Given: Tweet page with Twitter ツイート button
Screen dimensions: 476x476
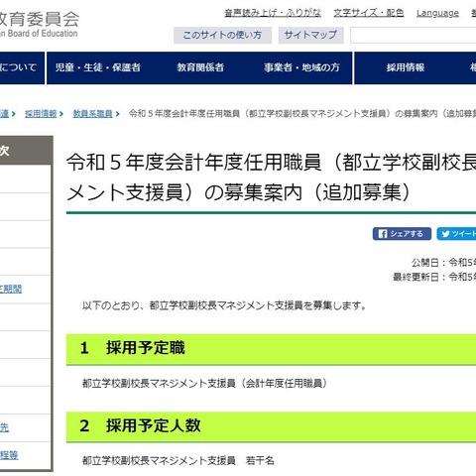Looking at the screenshot, I should tap(456, 234).
